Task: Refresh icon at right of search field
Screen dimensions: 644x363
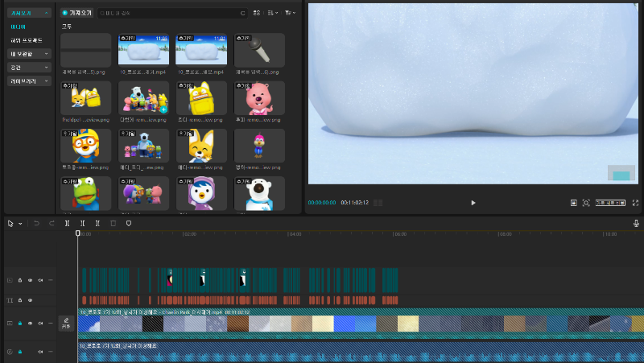Action: [x=243, y=13]
